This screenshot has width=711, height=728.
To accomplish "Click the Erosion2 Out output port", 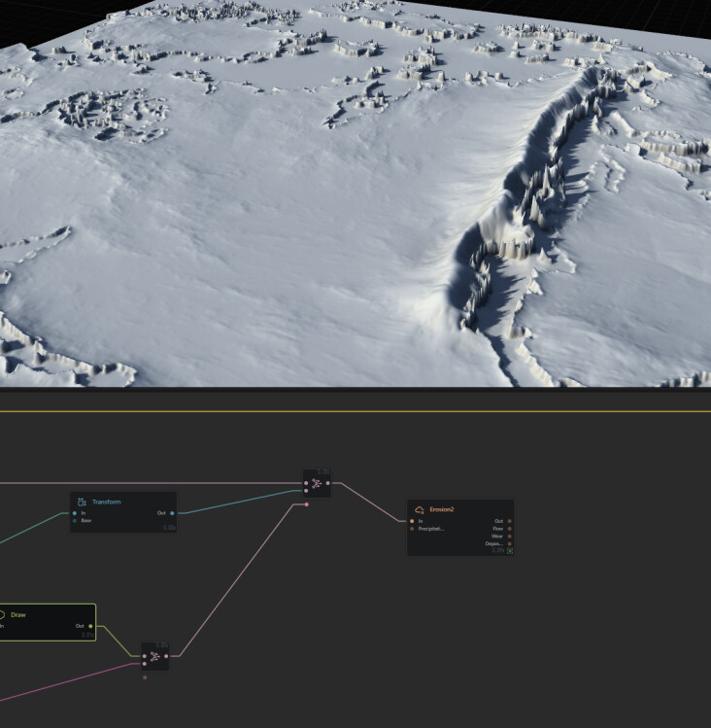I will point(510,521).
